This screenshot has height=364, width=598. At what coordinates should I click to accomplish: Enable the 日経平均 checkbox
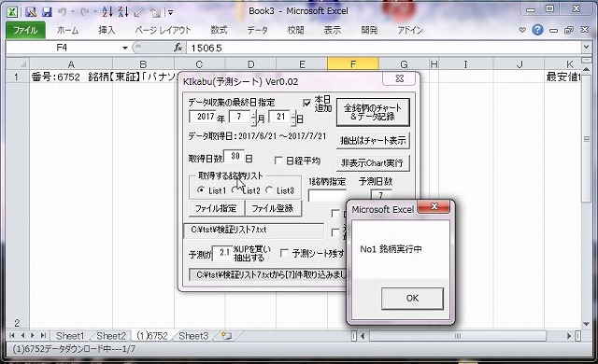(278, 161)
